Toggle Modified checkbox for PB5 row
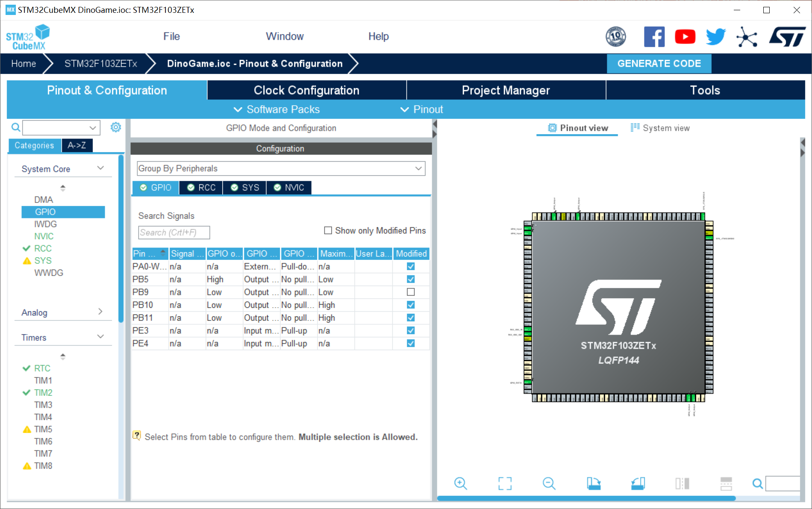 click(411, 279)
